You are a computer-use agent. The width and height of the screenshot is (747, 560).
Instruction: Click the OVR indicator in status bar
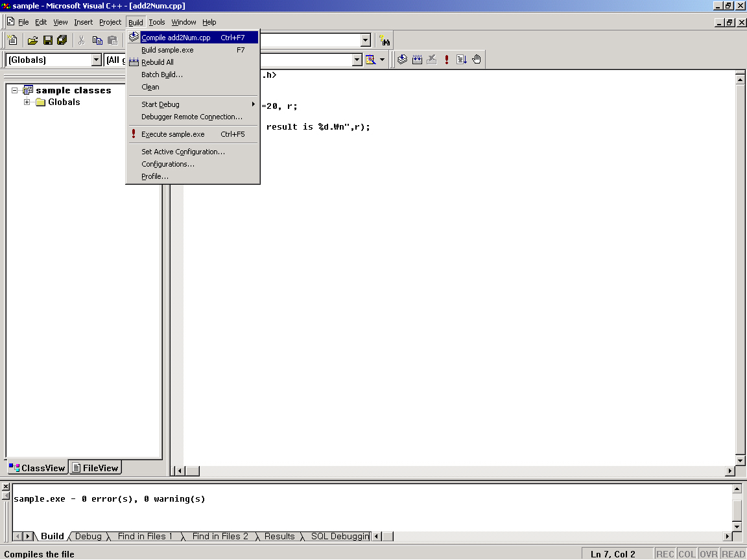coord(708,554)
